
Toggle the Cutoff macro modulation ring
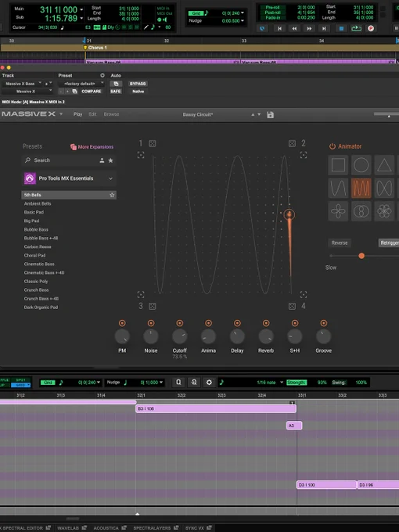[180, 323]
